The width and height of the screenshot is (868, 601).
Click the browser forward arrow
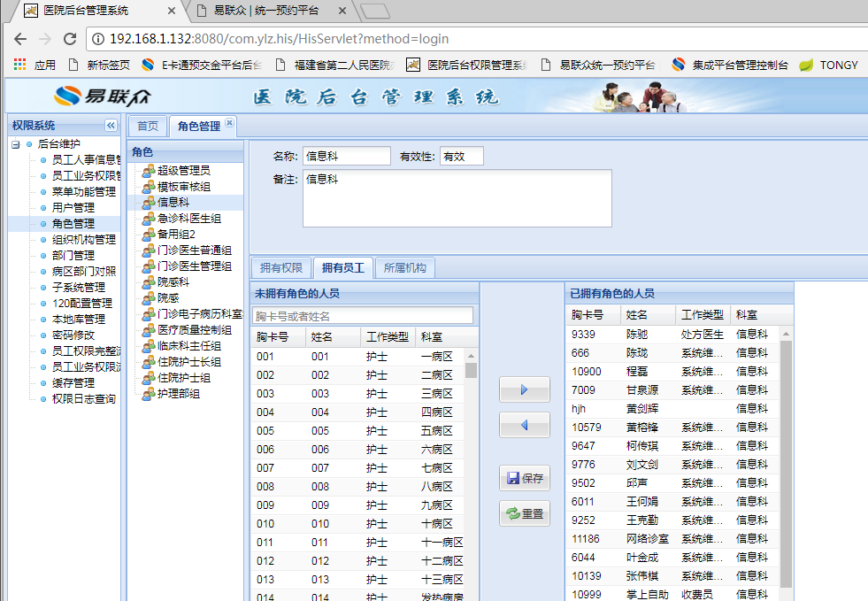point(45,39)
